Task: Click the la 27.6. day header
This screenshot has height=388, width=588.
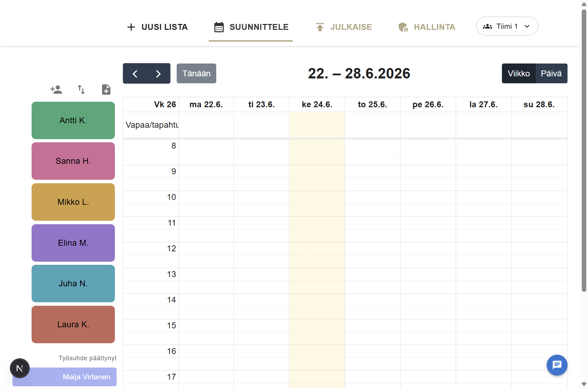Action: pos(484,104)
